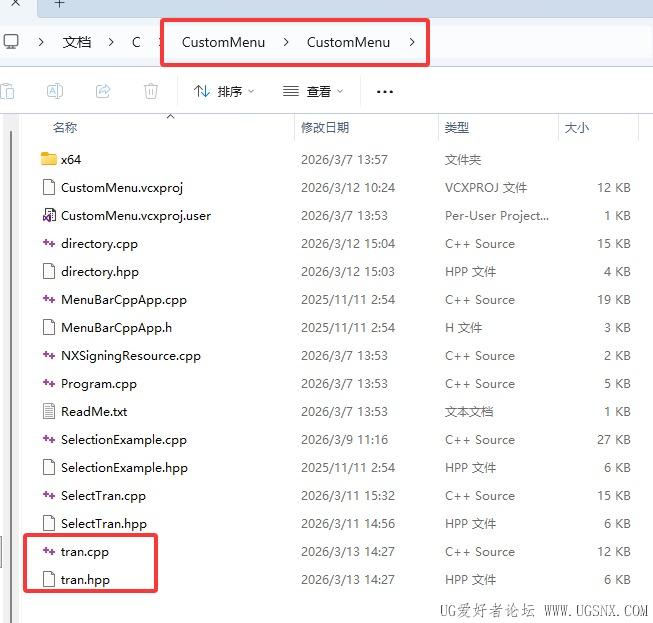The image size is (653, 623).
Task: Open the three-dots more options menu
Action: 384,92
